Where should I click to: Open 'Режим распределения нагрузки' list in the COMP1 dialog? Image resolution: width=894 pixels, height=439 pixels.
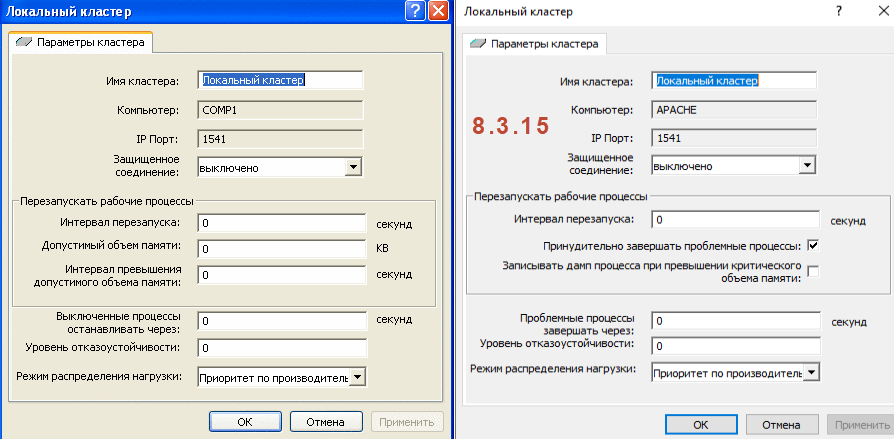point(358,377)
